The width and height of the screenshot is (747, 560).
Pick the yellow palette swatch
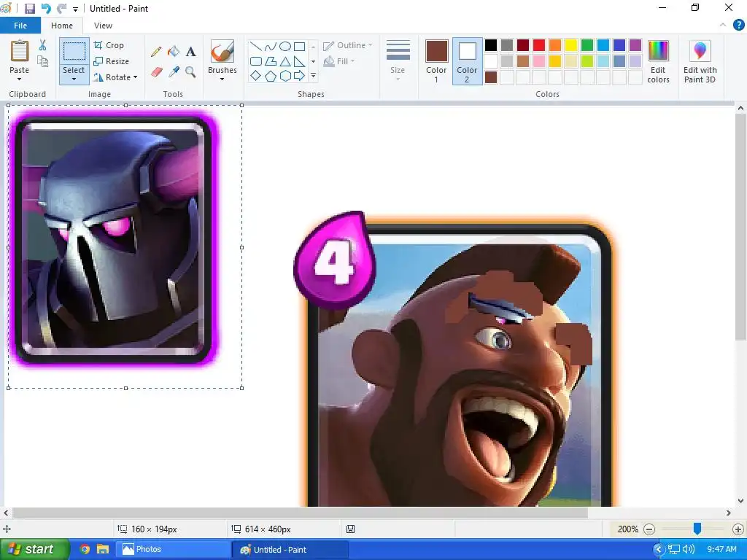tap(571, 45)
